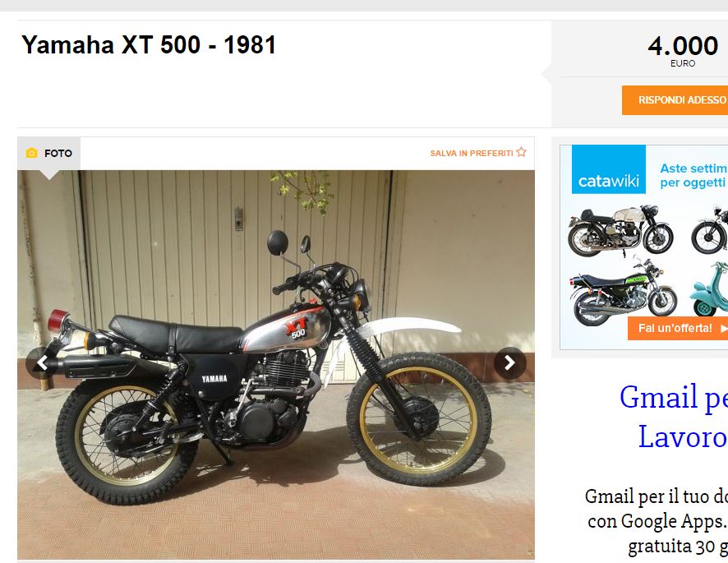Click the RISPONDI ADESSO button
Viewport: 728px width, 563px height.
click(x=675, y=100)
